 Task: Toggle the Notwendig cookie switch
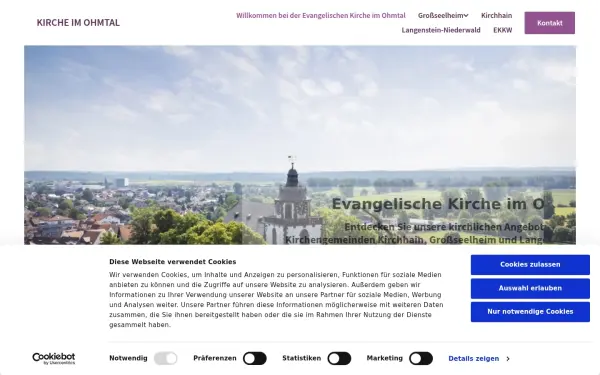click(x=166, y=359)
